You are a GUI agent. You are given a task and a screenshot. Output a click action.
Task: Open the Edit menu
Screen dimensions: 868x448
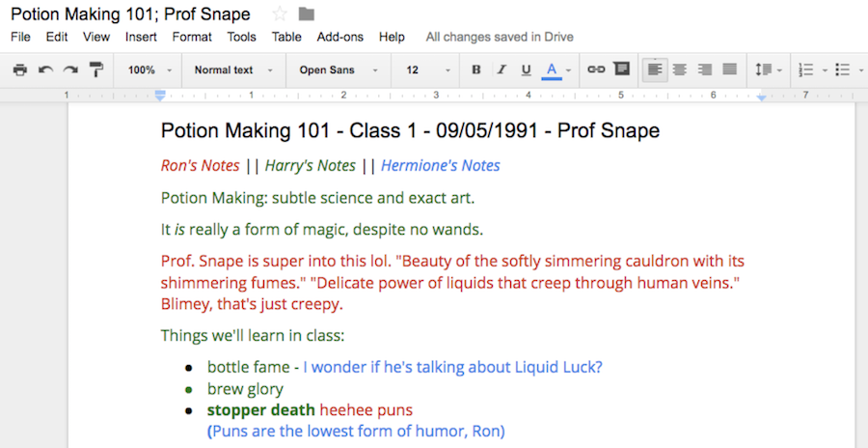coord(57,37)
